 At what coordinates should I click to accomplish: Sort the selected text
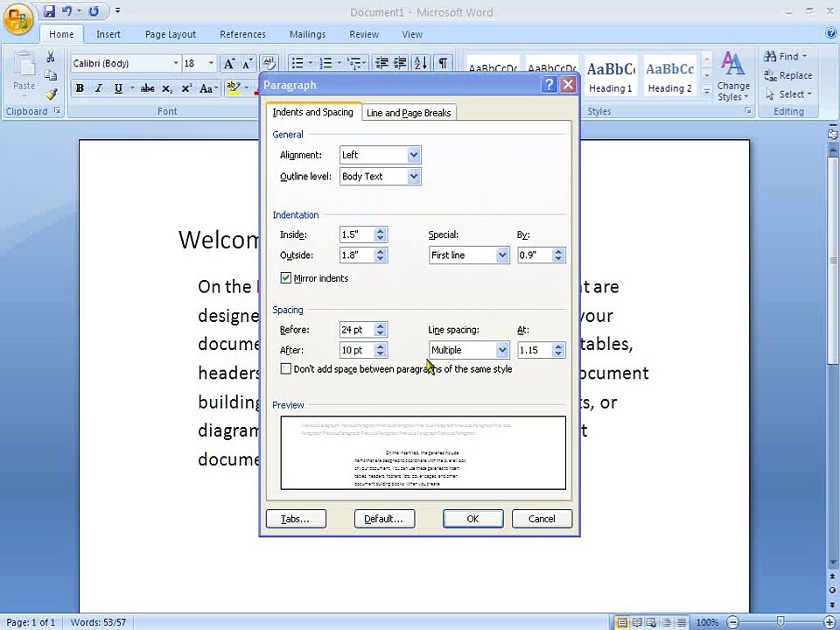click(x=421, y=63)
